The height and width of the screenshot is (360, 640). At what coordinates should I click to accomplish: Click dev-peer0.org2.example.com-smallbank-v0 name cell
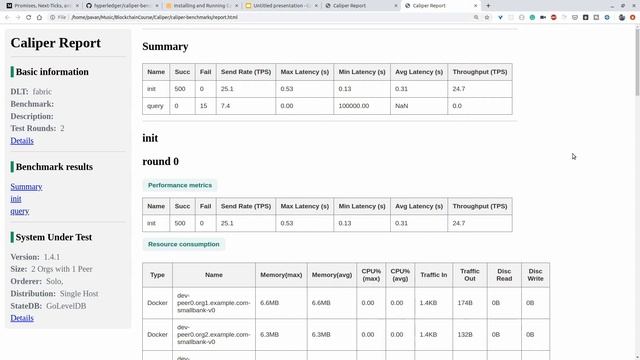(213, 334)
